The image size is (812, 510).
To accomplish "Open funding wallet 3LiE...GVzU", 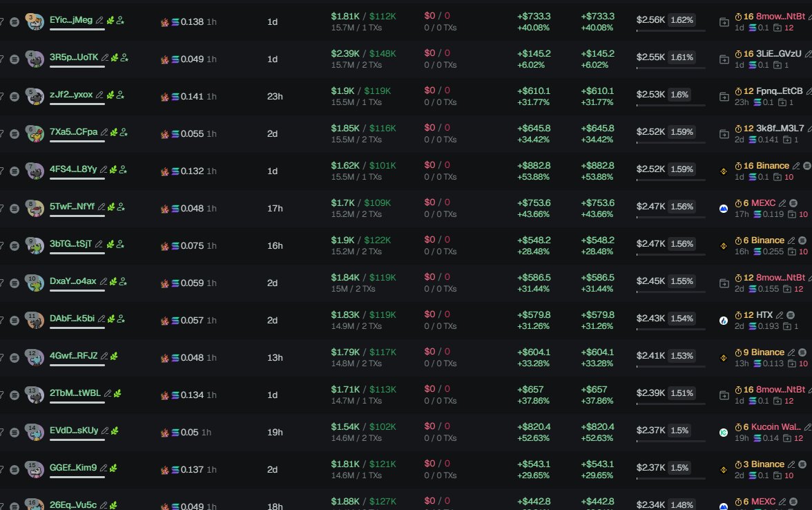I will point(778,53).
